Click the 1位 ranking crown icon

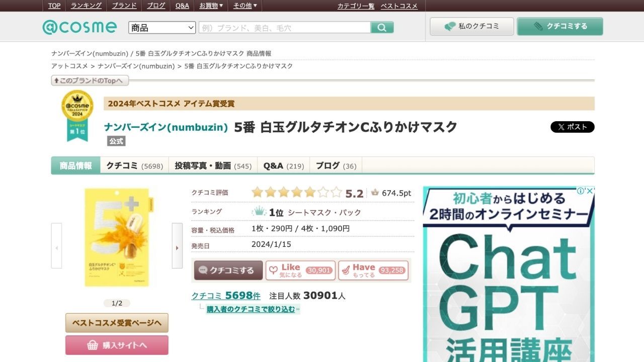coord(259,212)
